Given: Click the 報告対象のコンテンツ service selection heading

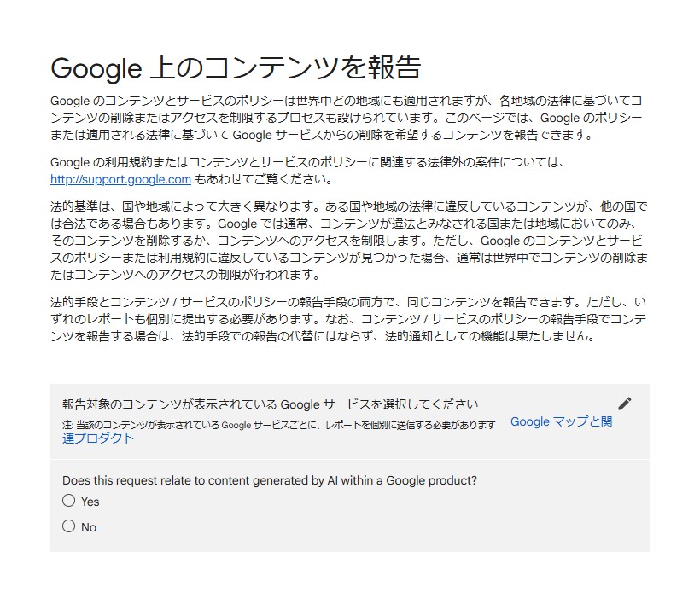Looking at the screenshot, I should coord(270,404).
